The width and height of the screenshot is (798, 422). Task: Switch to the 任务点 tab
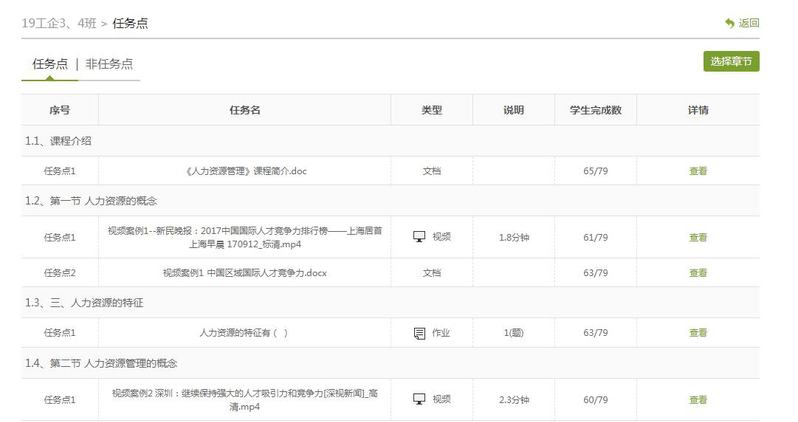(50, 63)
